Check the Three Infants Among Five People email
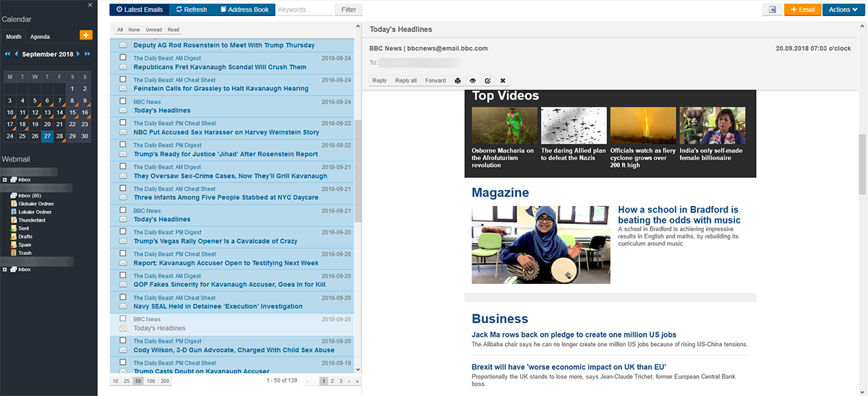This screenshot has width=868, height=396. point(123,188)
